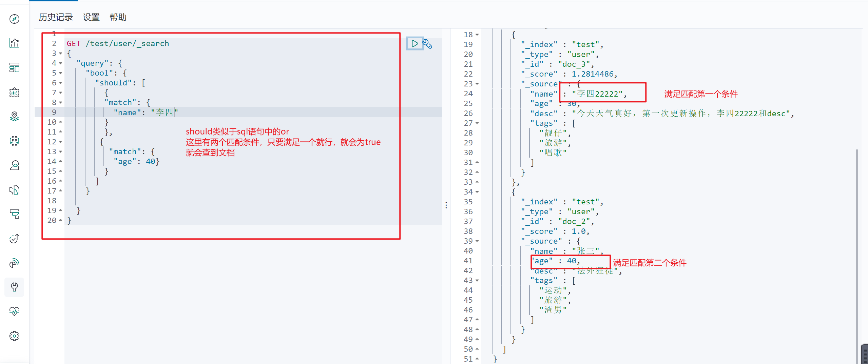Open the 帮助 help menu

[x=118, y=17]
